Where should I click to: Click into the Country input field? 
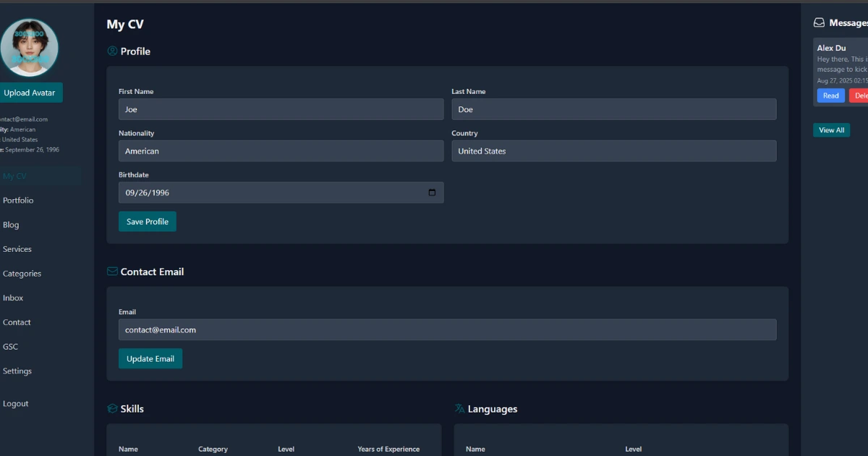[x=613, y=151]
